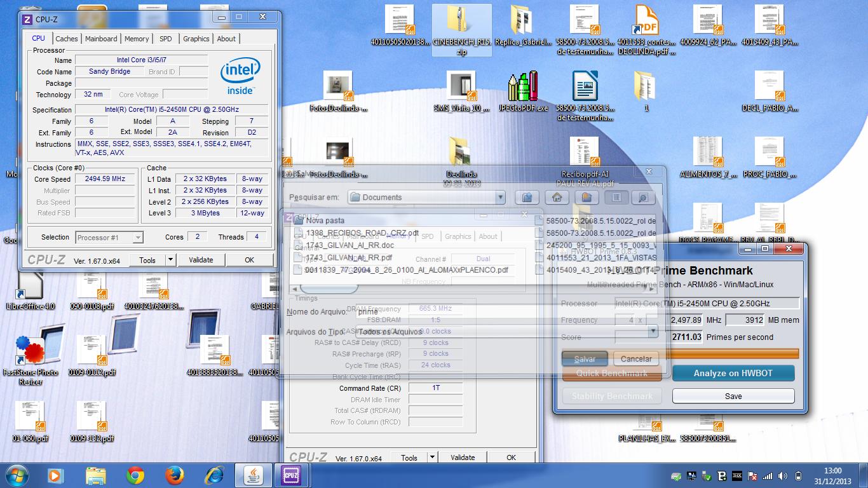Open the Windows Start menu
Viewport: 868px width, 488px height.
click(x=17, y=475)
